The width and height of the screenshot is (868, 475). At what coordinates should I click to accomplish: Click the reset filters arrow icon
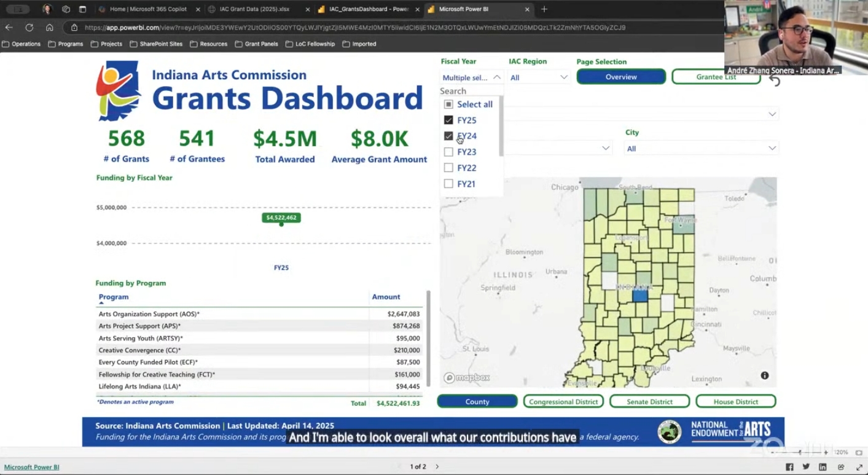coord(774,80)
